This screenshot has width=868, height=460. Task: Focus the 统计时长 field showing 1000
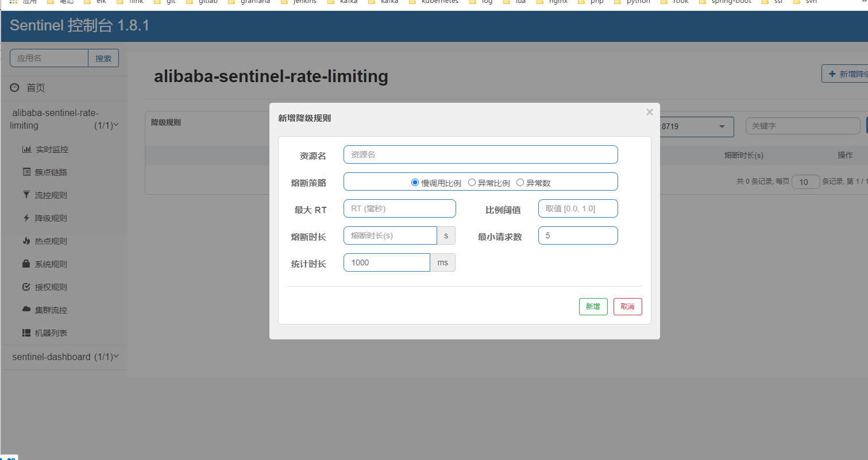(387, 262)
